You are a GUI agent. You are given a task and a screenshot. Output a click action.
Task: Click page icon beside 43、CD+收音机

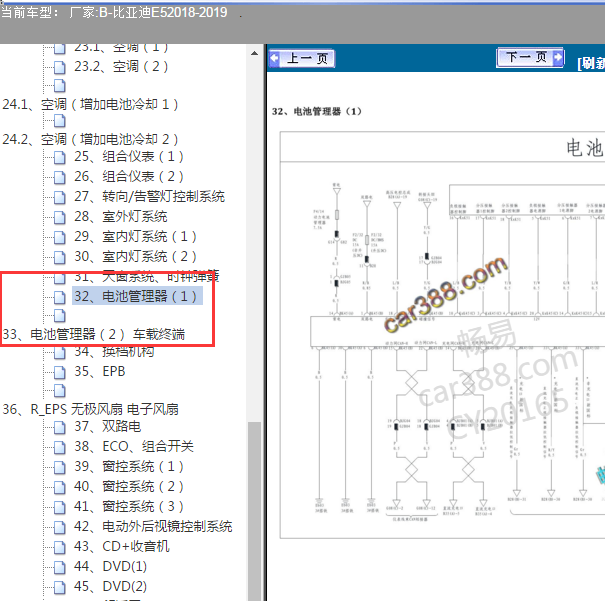pos(59,547)
